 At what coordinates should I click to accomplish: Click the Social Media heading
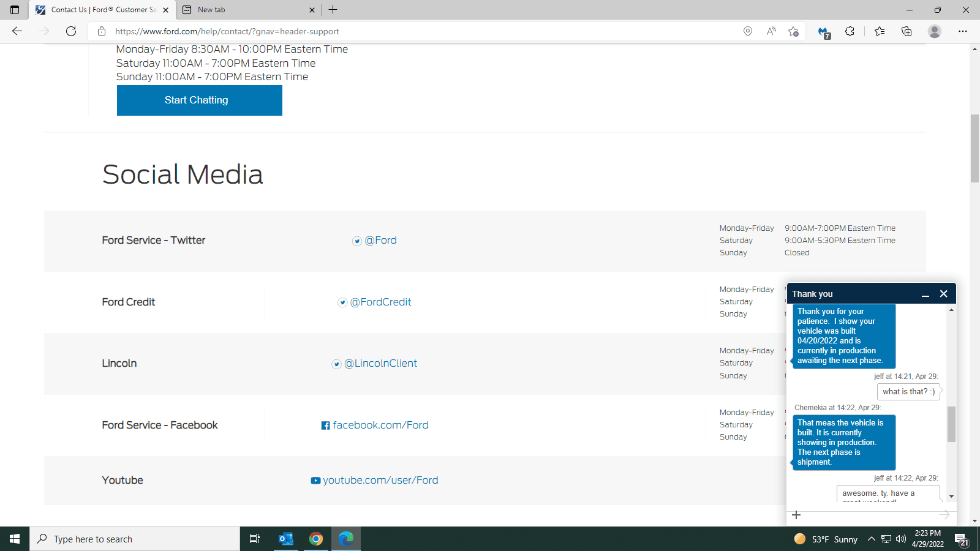183,174
